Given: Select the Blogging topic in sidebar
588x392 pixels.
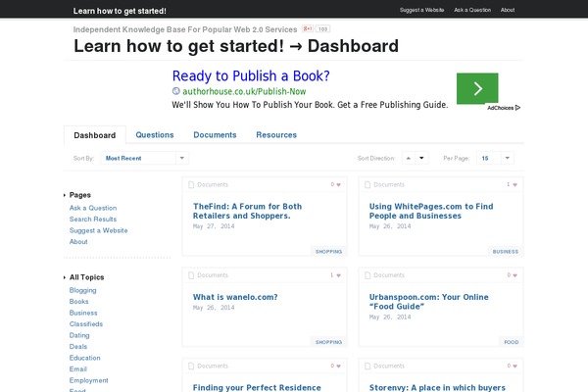Looking at the screenshot, I should tap(83, 291).
